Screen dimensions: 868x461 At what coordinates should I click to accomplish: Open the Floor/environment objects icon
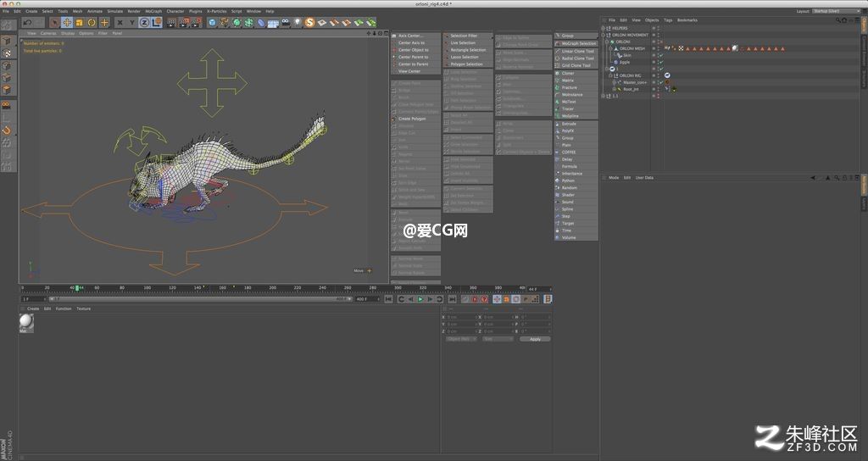pos(273,23)
